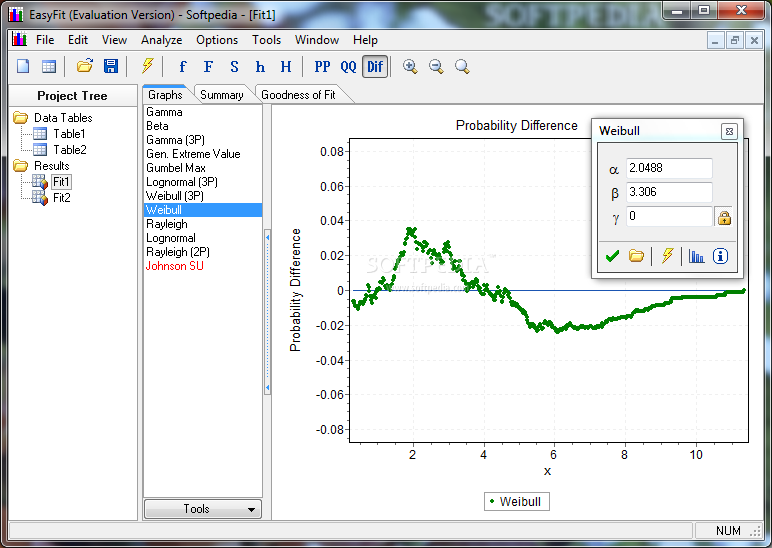Click histogram icon in Weibull panel

pyautogui.click(x=696, y=256)
